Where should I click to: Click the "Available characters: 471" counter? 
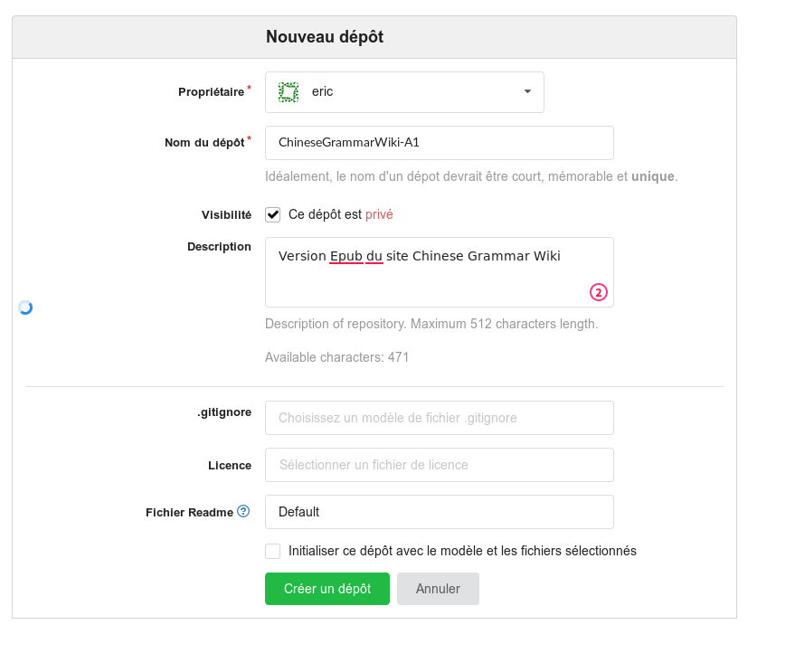click(x=336, y=356)
